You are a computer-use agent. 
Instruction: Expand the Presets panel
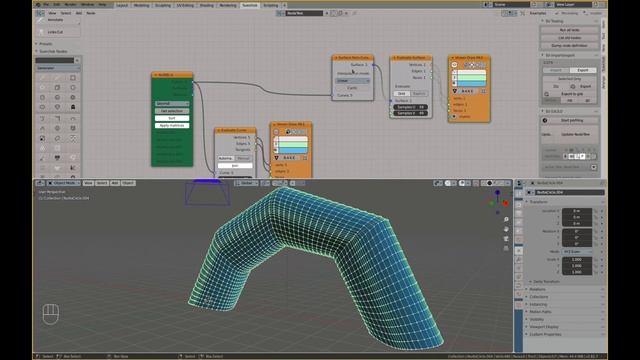37,44
